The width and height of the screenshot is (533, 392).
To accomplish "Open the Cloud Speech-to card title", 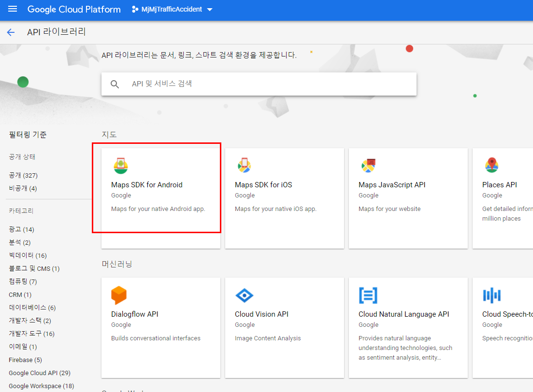I will point(507,314).
